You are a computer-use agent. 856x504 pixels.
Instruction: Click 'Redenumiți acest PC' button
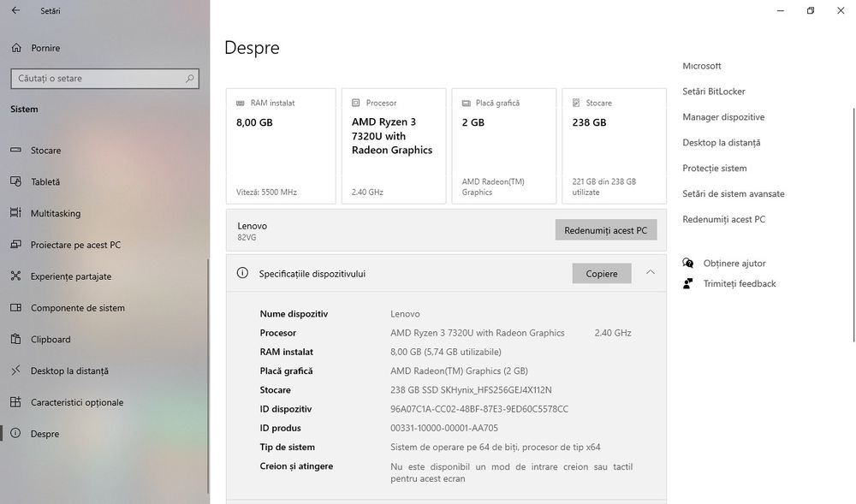tap(606, 230)
